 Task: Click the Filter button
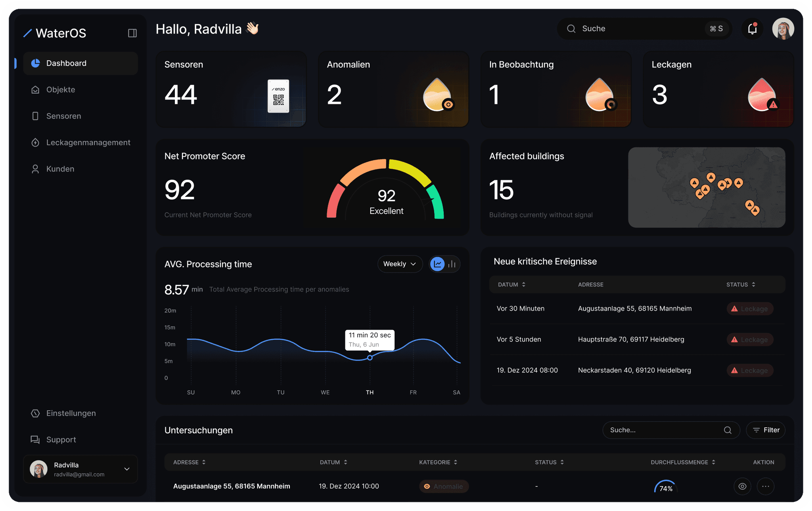(766, 430)
